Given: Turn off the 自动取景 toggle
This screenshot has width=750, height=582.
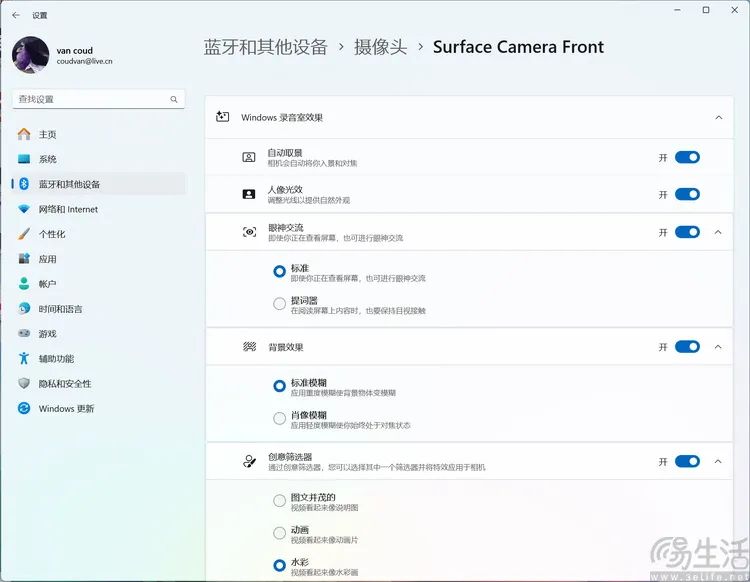Looking at the screenshot, I should 687,157.
